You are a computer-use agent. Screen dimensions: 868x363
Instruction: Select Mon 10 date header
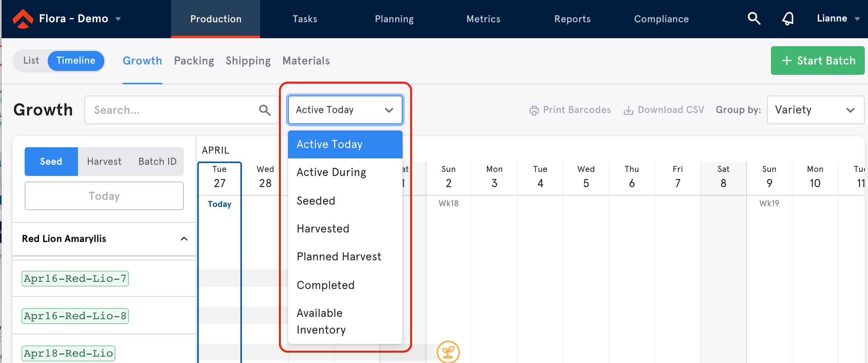(x=815, y=177)
